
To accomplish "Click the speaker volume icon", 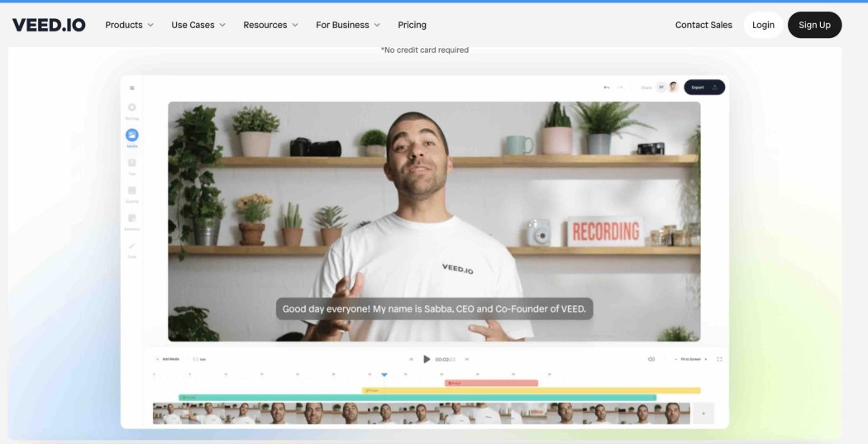I will [651, 360].
